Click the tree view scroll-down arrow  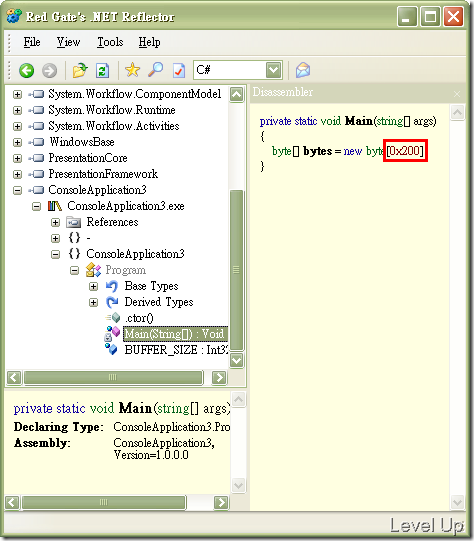point(237,361)
